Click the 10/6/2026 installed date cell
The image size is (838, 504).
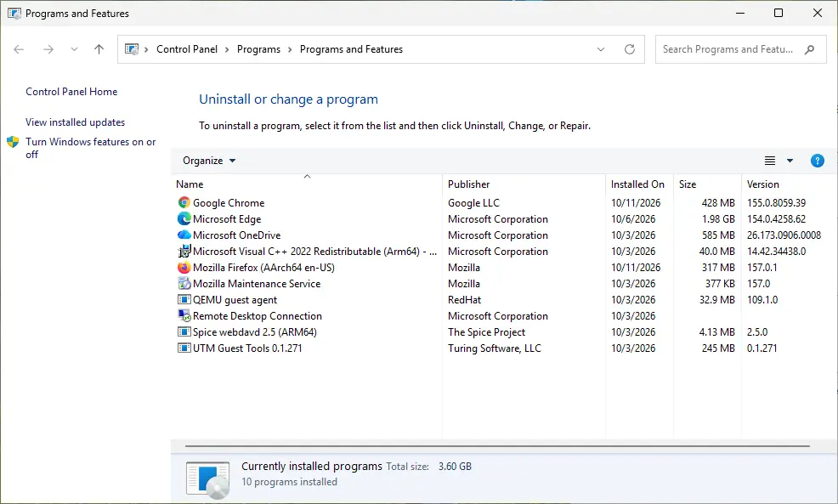tap(633, 218)
